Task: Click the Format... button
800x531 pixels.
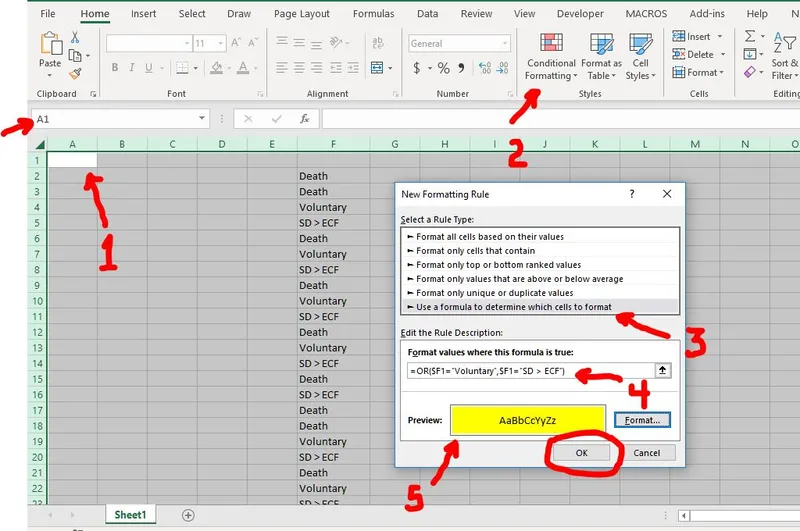Action: point(642,420)
